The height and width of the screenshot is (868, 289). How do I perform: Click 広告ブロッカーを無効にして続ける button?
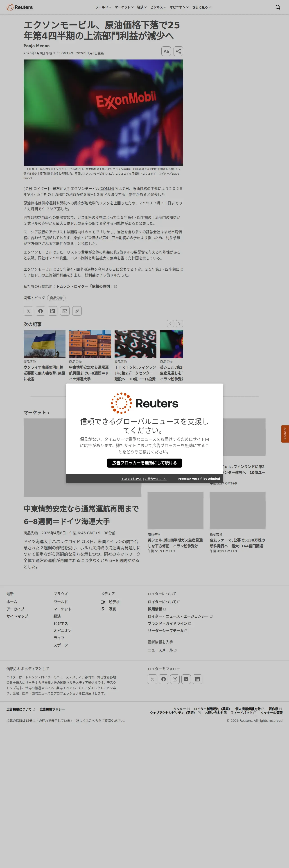coord(144,463)
